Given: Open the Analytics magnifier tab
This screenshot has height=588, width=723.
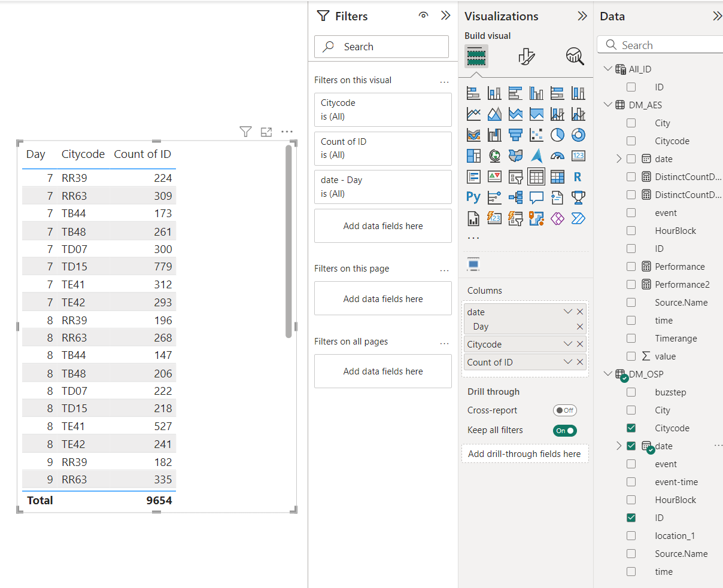Looking at the screenshot, I should (x=575, y=56).
